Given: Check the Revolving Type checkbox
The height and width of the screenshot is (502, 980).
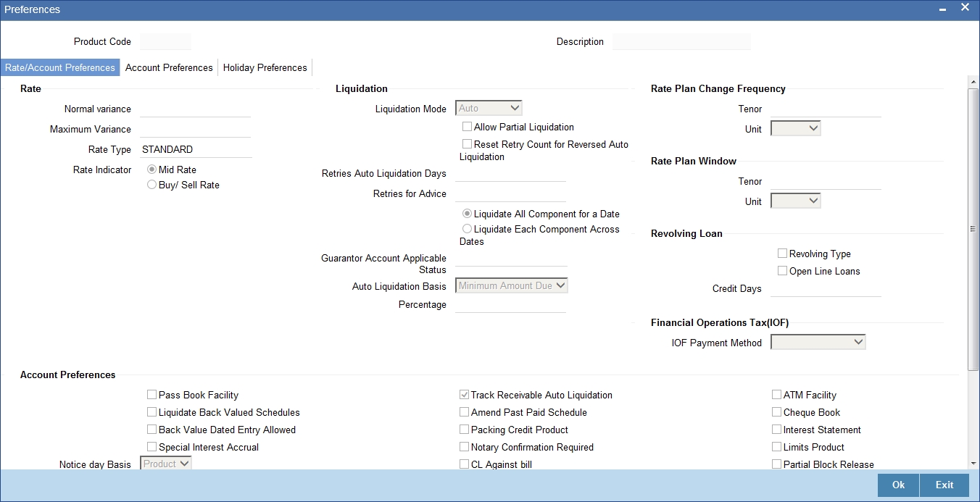Looking at the screenshot, I should (782, 254).
